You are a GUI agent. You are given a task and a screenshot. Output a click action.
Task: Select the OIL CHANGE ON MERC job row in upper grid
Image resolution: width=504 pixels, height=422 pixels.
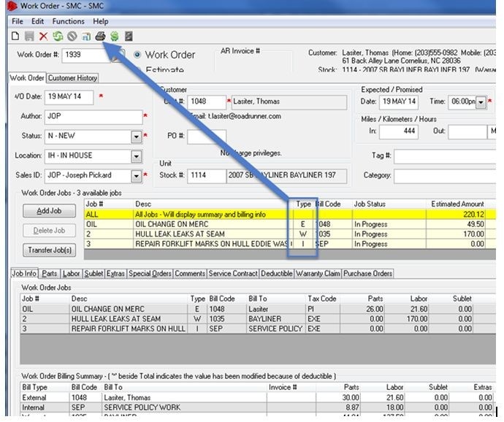[290, 224]
